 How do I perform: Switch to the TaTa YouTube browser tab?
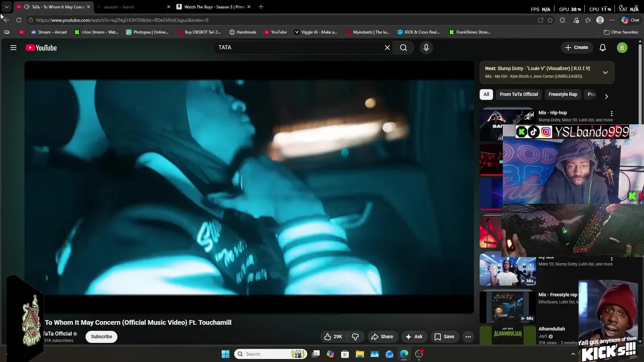(53, 7)
